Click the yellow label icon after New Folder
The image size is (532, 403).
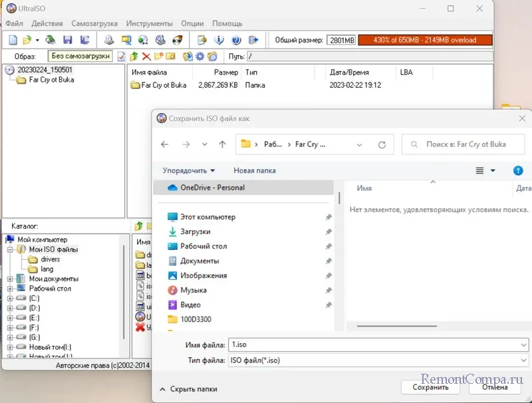pos(170,57)
